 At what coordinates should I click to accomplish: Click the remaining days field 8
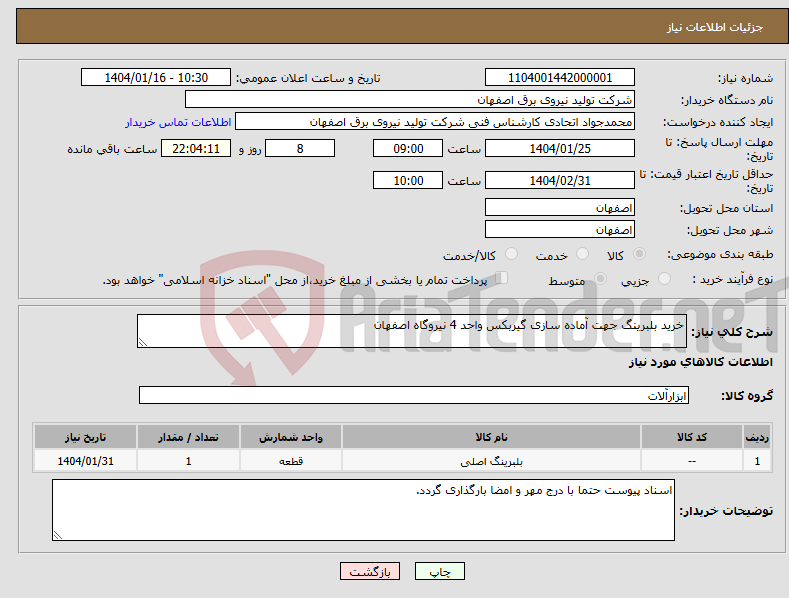click(300, 148)
